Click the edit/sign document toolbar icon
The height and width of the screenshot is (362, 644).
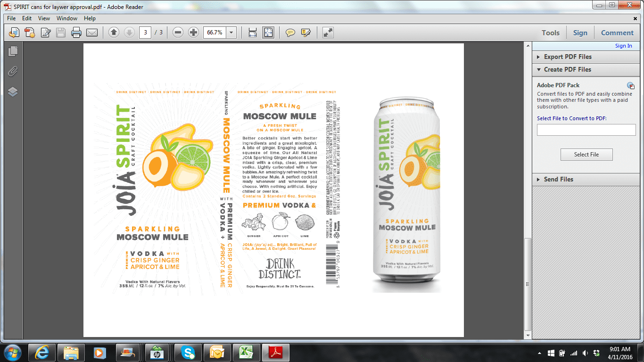point(45,33)
